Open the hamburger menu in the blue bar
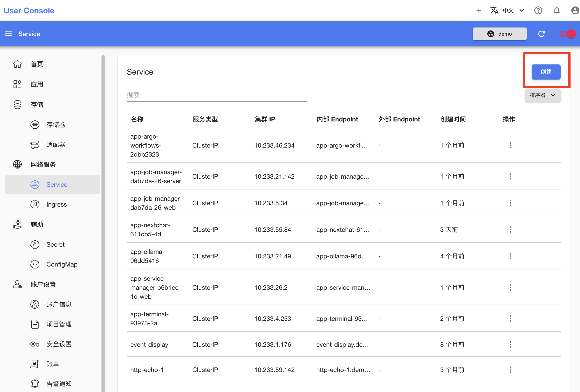Image resolution: width=580 pixels, height=392 pixels. 8,34
